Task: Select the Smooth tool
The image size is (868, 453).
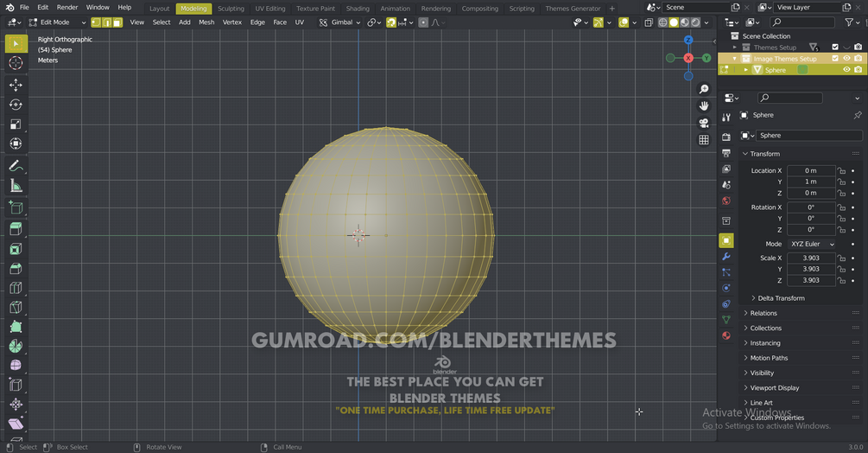Action: pos(16,366)
